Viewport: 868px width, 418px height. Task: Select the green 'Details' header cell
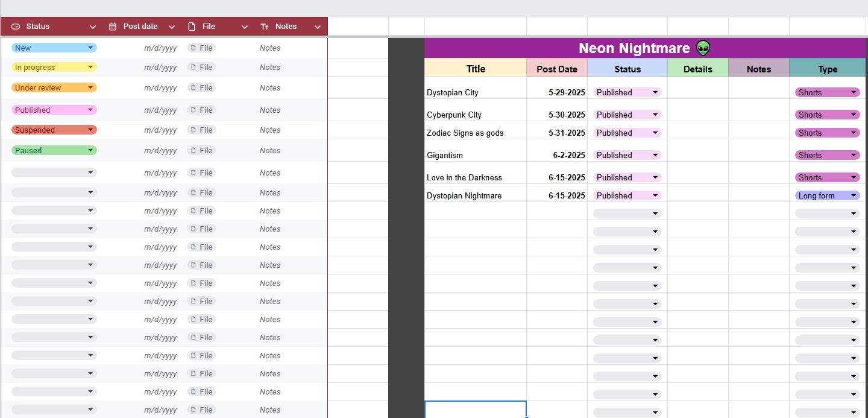[698, 68]
